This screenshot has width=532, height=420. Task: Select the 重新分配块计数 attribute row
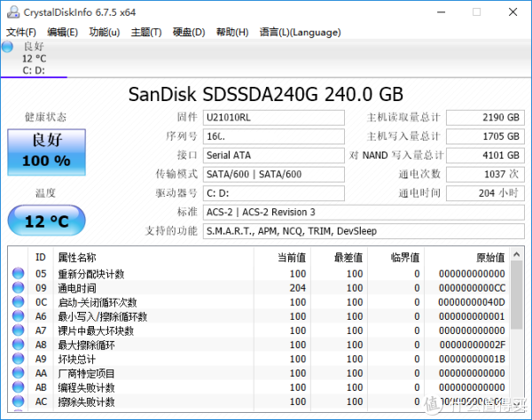click(259, 274)
